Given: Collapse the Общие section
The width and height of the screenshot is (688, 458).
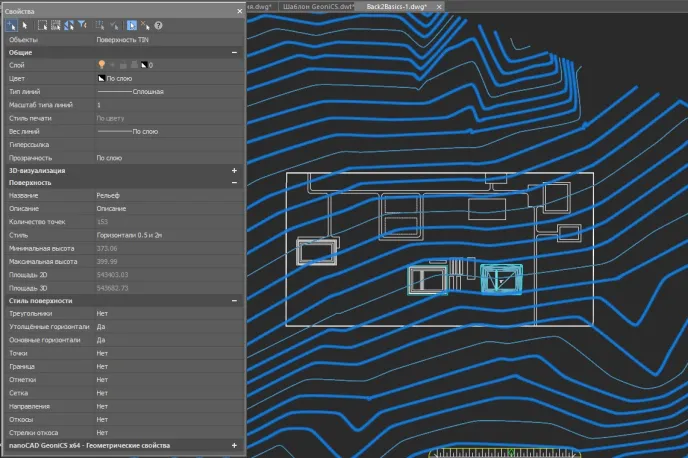Looking at the screenshot, I should 234,51.
